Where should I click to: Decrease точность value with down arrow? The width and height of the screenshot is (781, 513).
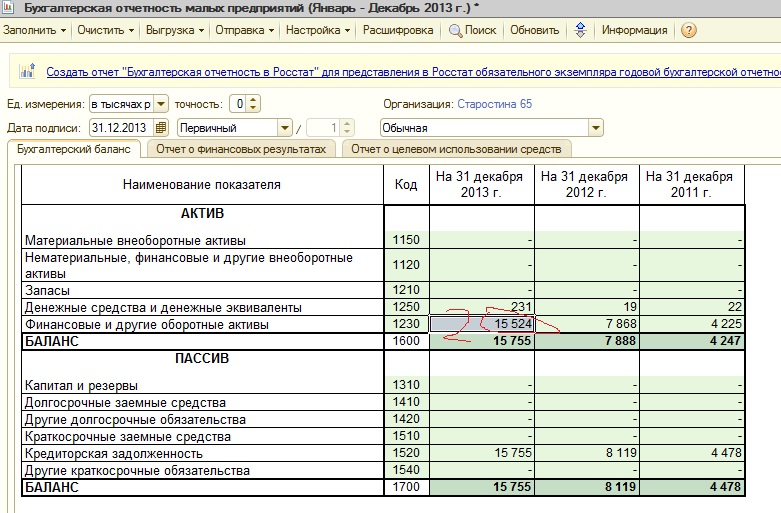coord(253,108)
